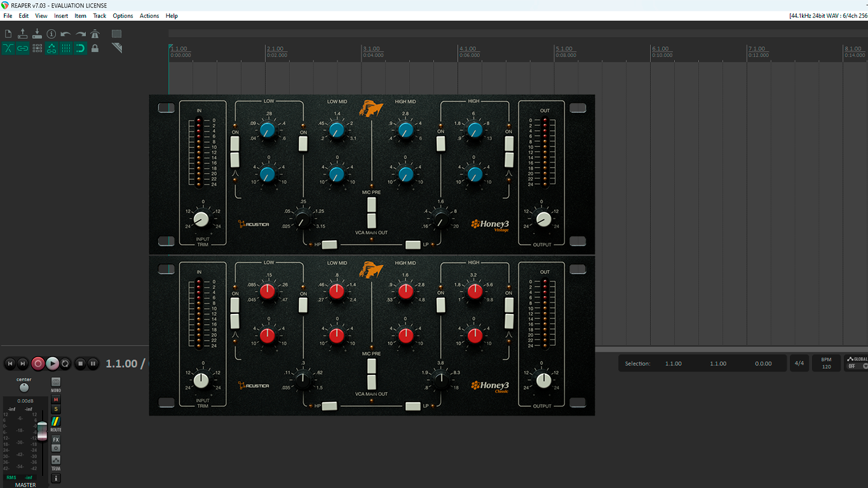Open the Options menu
The width and height of the screenshot is (868, 488).
coord(123,16)
